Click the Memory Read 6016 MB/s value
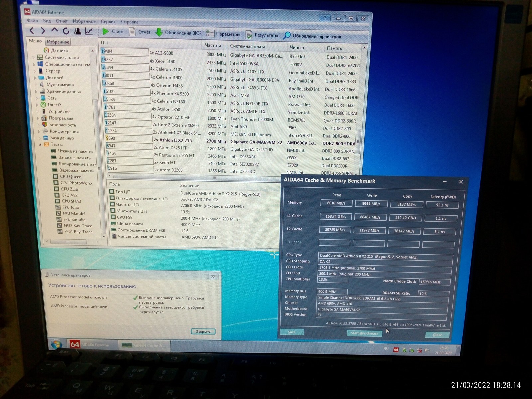 click(x=336, y=203)
